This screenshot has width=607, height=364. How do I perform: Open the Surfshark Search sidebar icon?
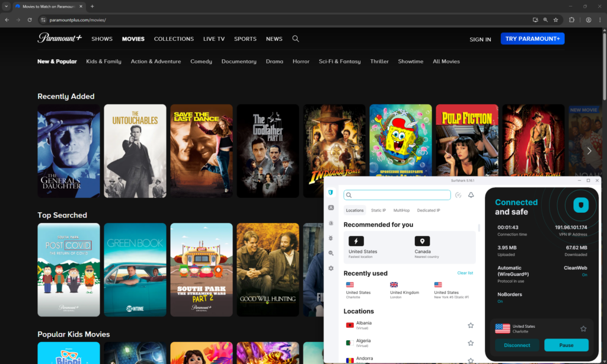[331, 253]
